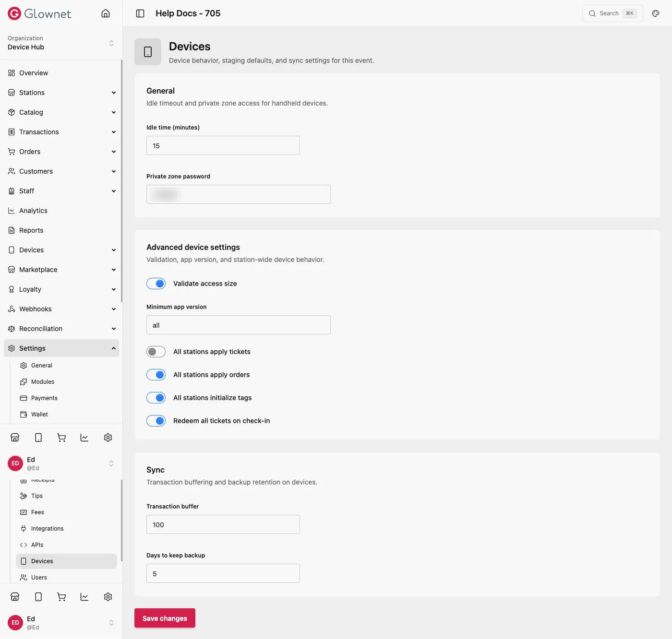672x639 pixels.
Task: Expand the Orders chevron
Action: pyautogui.click(x=114, y=152)
